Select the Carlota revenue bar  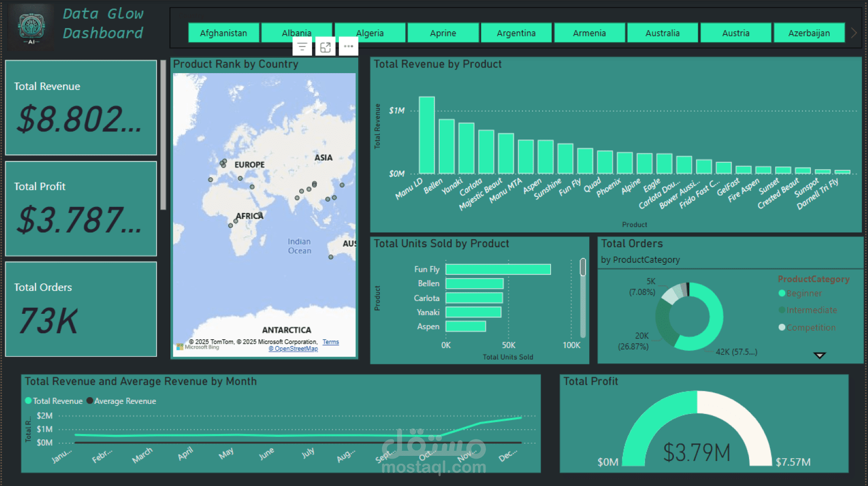tap(486, 152)
